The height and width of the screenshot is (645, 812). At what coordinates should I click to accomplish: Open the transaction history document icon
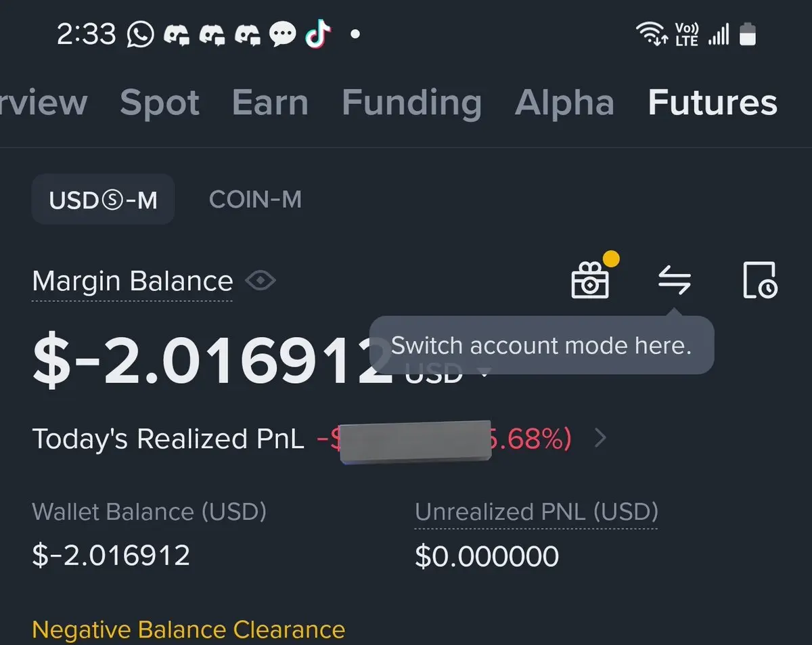click(760, 280)
